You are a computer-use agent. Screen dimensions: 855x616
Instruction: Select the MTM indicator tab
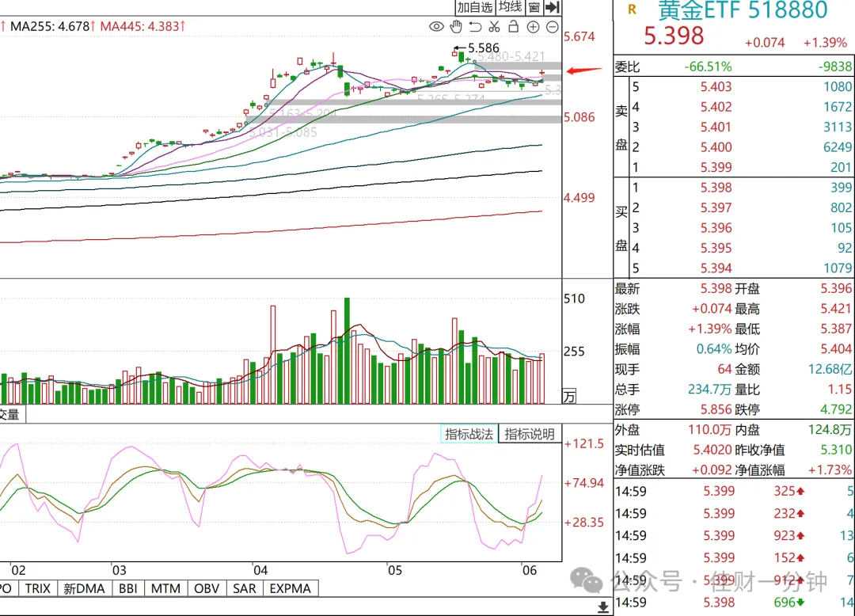(x=165, y=589)
